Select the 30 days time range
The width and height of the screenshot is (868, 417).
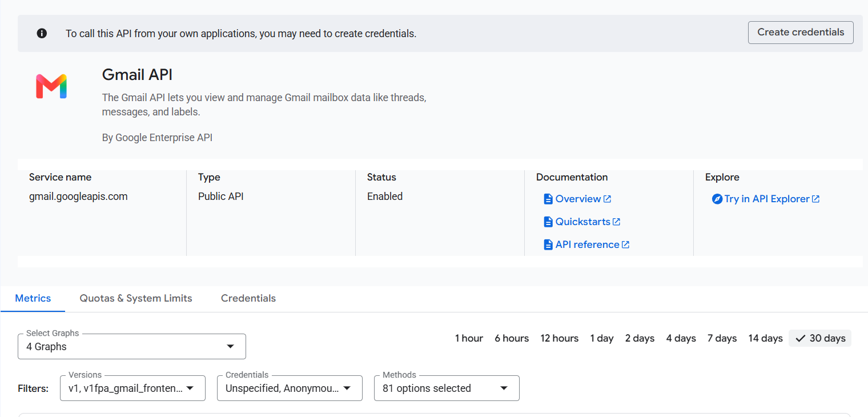820,338
